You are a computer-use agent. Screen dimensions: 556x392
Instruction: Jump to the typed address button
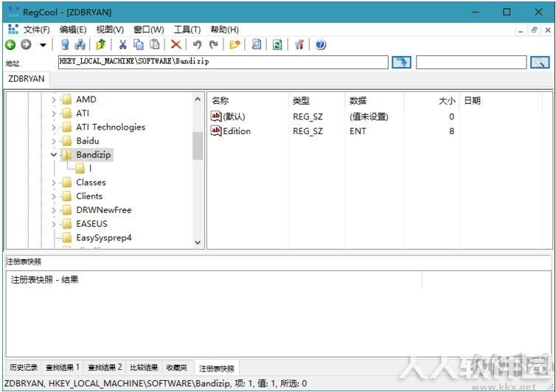pos(401,63)
